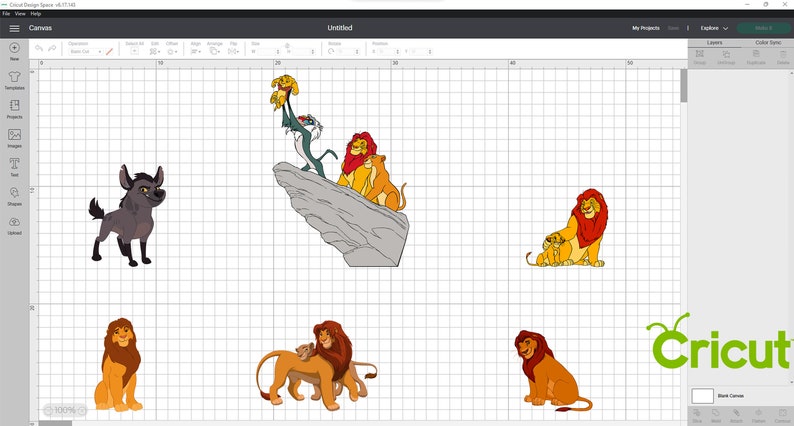Click the Select All icon
Viewport: 794px width, 426px height.
click(134, 51)
